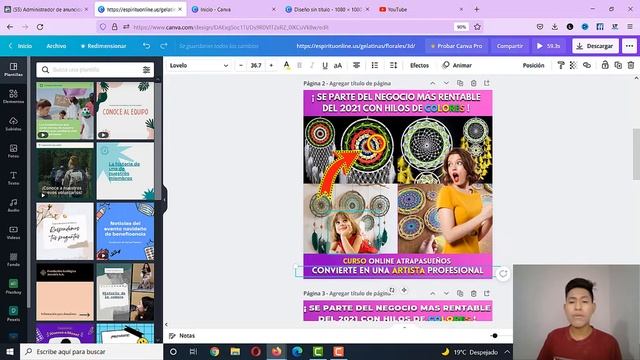Open the Posición options
Viewport: 640px width, 360px height.
pos(533,65)
